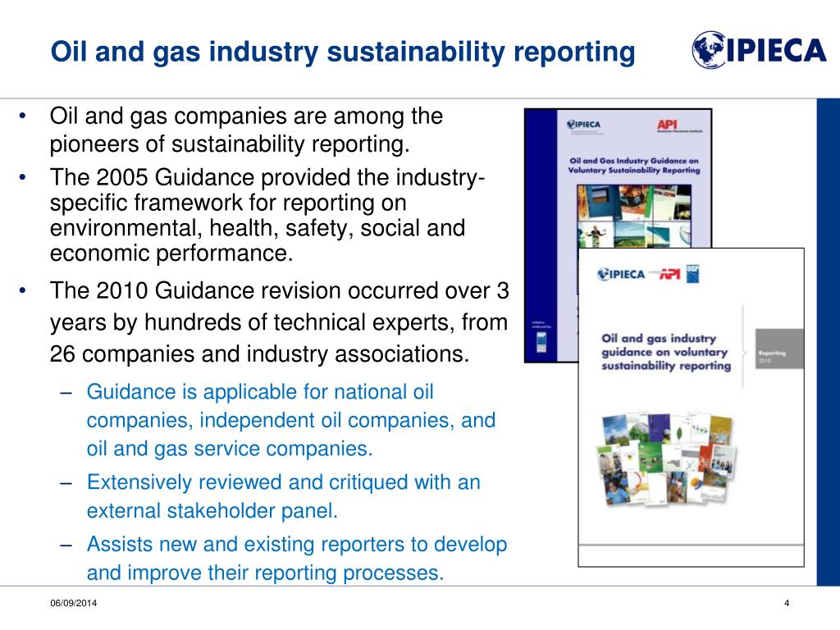Select bullet starting 'The 2010 Guidance revision occurred'
840x630 pixels.
click(x=279, y=322)
